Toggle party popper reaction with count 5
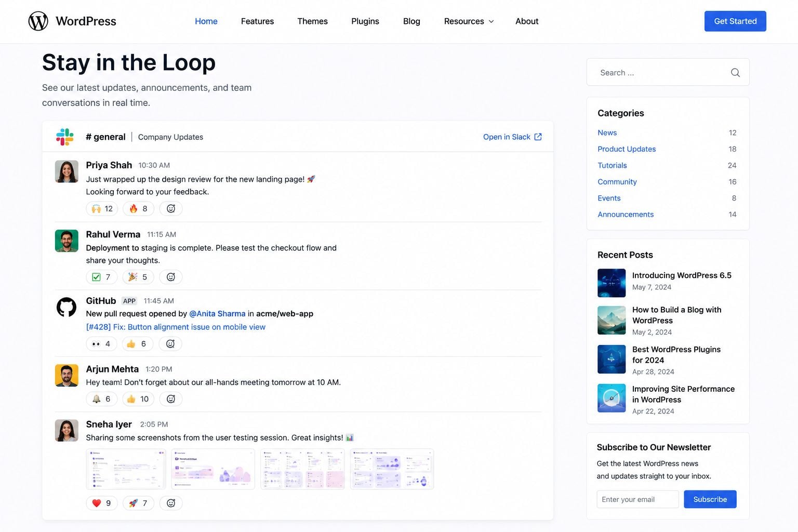Image resolution: width=798 pixels, height=532 pixels. [x=138, y=277]
